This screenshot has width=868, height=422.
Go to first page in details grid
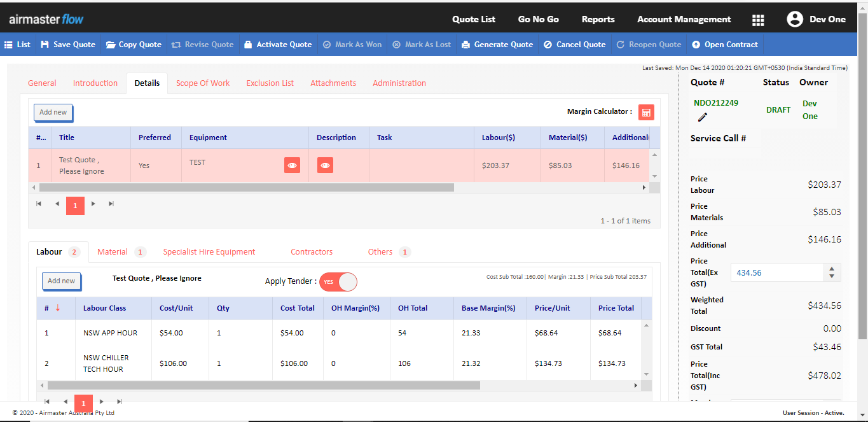[x=39, y=204]
